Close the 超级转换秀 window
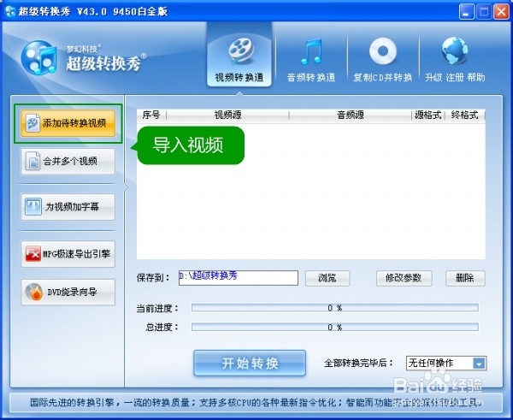The height and width of the screenshot is (420, 513). pos(501,12)
